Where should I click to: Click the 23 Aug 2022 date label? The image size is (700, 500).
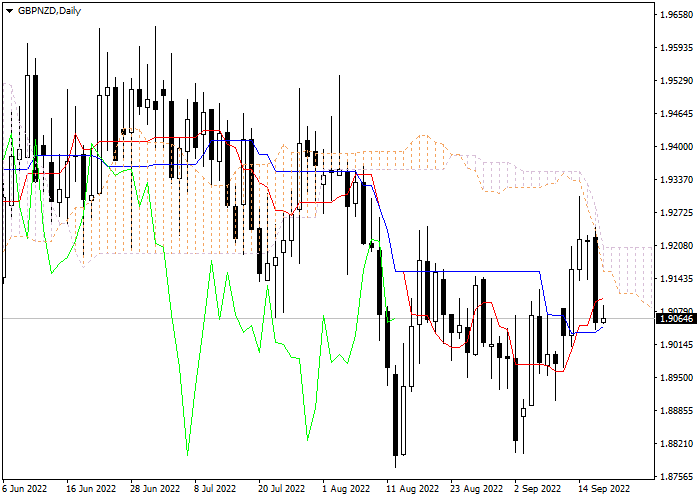(x=476, y=488)
